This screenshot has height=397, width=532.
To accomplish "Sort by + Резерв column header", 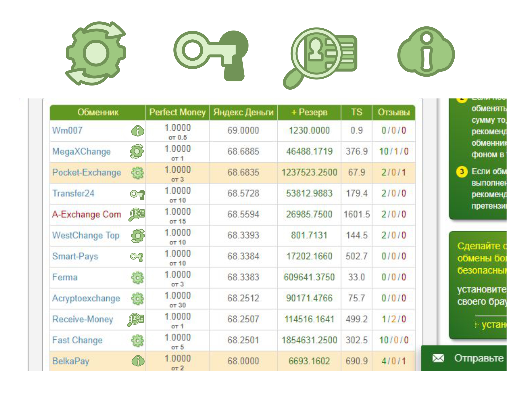I will click(309, 113).
